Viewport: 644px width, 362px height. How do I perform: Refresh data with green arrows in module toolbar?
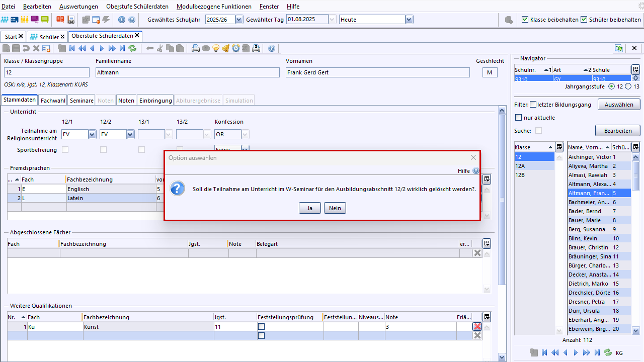pyautogui.click(x=132, y=48)
